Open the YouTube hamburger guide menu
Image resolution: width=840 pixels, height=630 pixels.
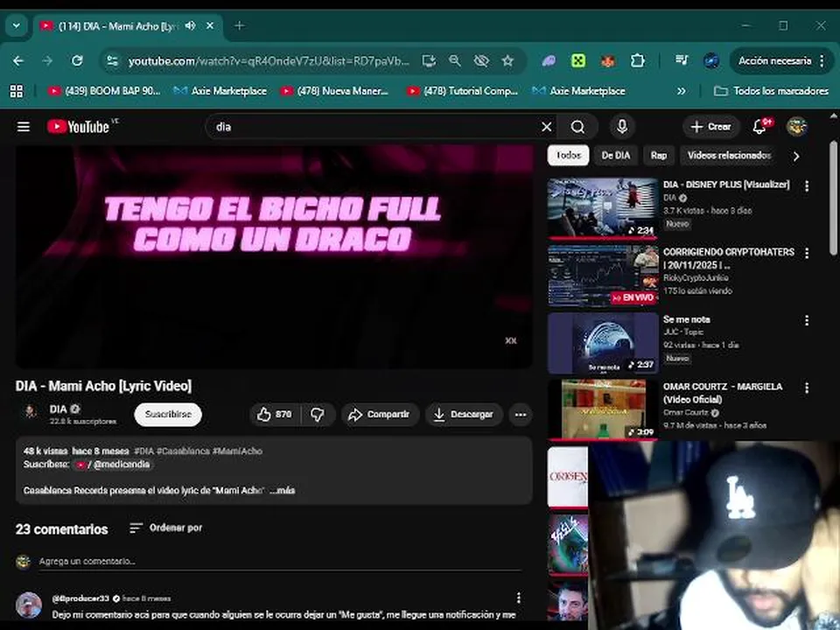(x=23, y=127)
